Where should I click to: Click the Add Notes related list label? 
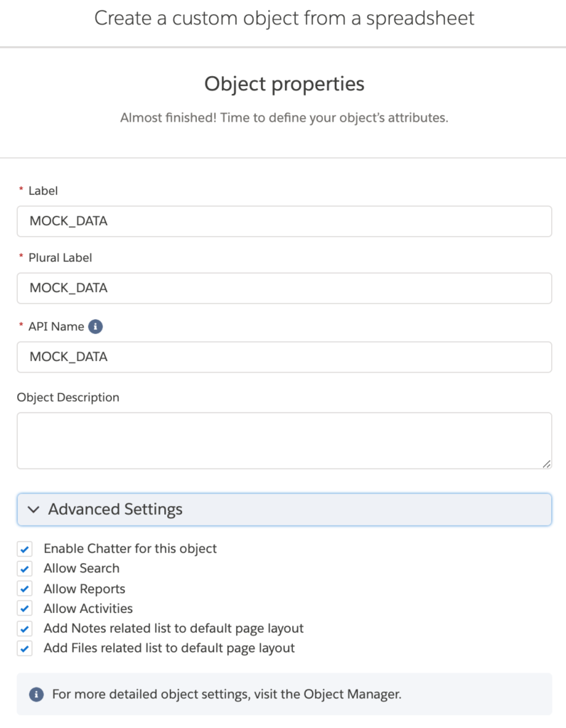(173, 628)
